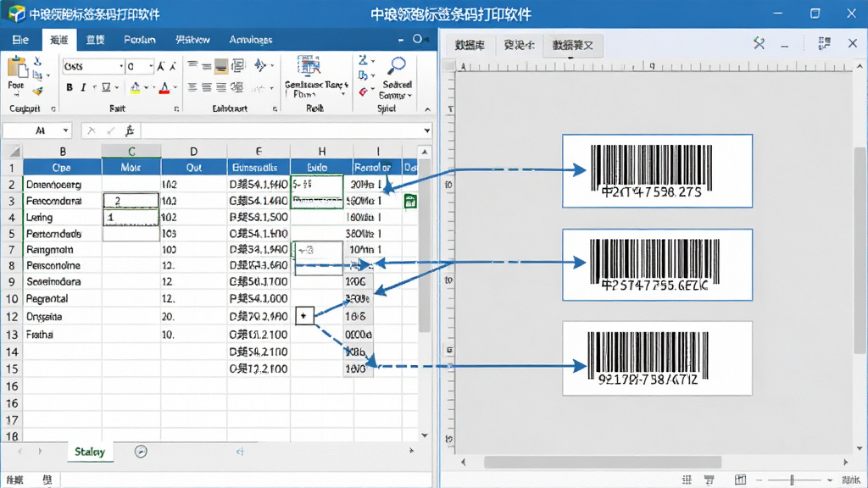868x488 pixels.
Task: Open the File tab
Action: point(20,40)
